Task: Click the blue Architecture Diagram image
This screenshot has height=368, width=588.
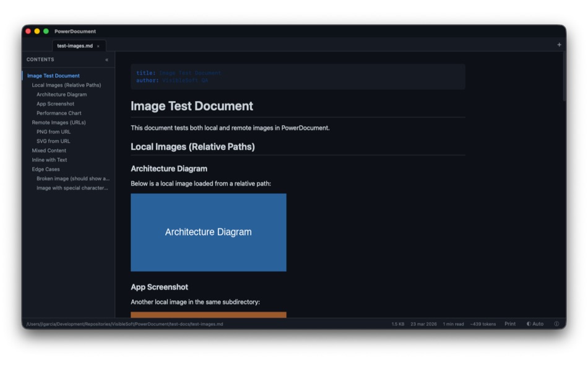Action: [208, 232]
